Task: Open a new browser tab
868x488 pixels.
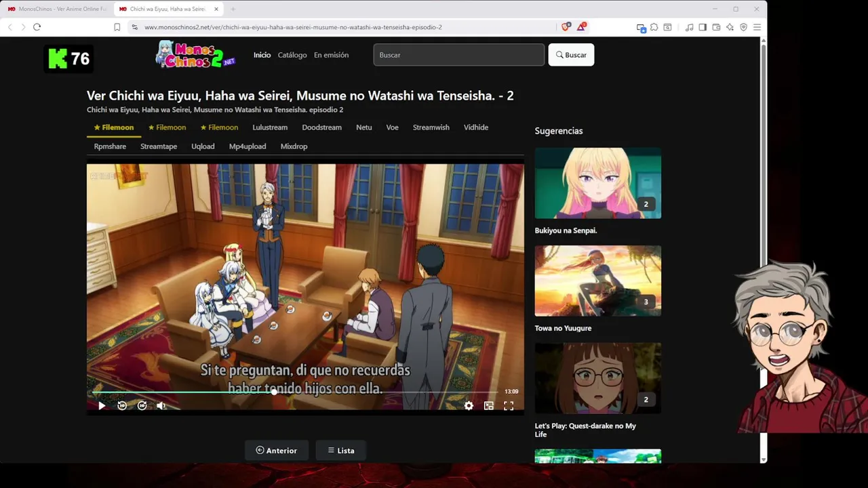Action: pos(233,9)
